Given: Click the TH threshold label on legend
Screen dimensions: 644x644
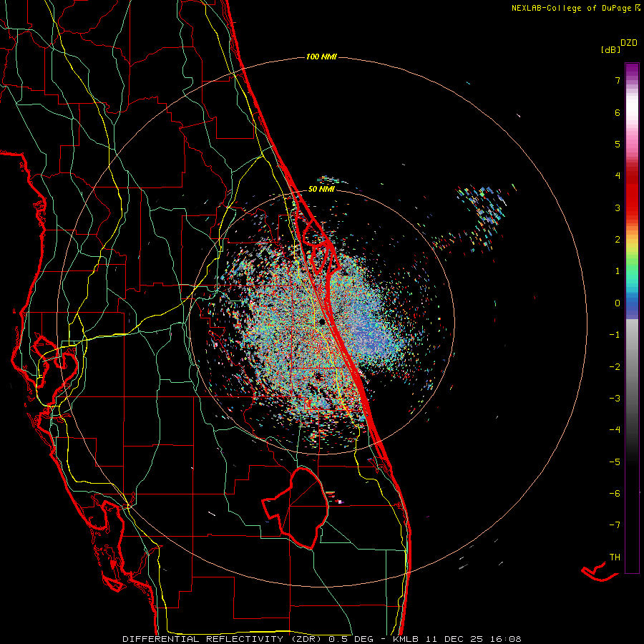Looking at the screenshot, I should (615, 557).
